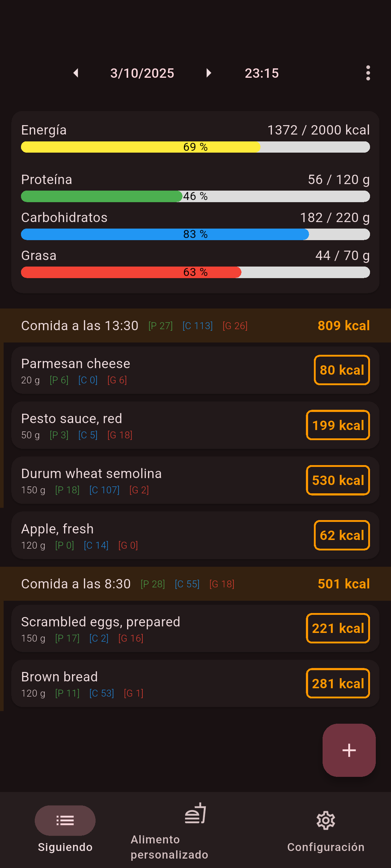Viewport: 391px width, 868px height.
Task: Tap the blue Carbohidratos progress bar
Action: [x=195, y=234]
